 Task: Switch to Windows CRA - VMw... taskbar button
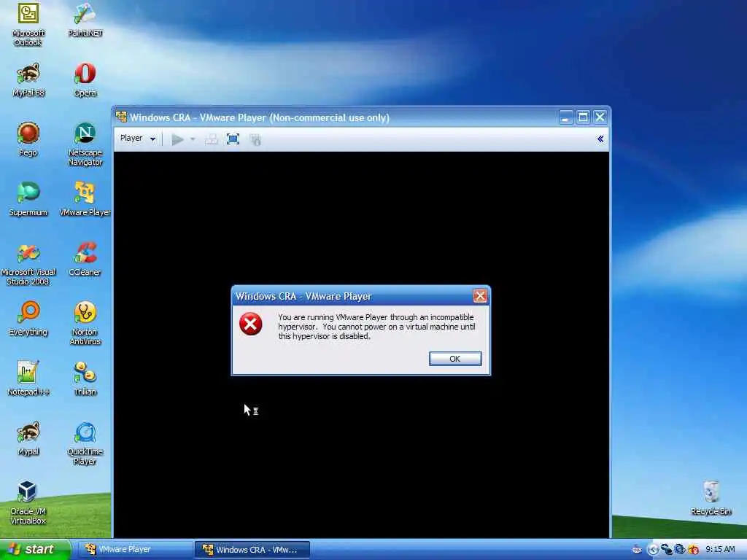coord(252,550)
